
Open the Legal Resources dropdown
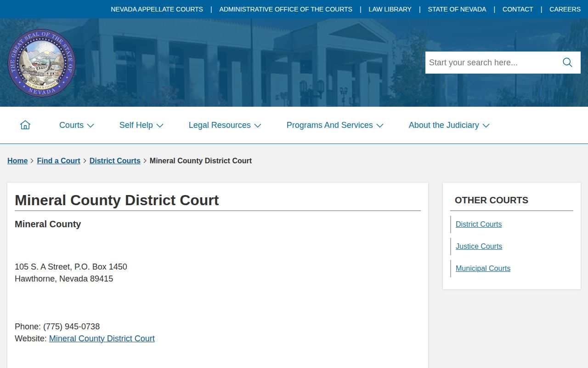225,125
